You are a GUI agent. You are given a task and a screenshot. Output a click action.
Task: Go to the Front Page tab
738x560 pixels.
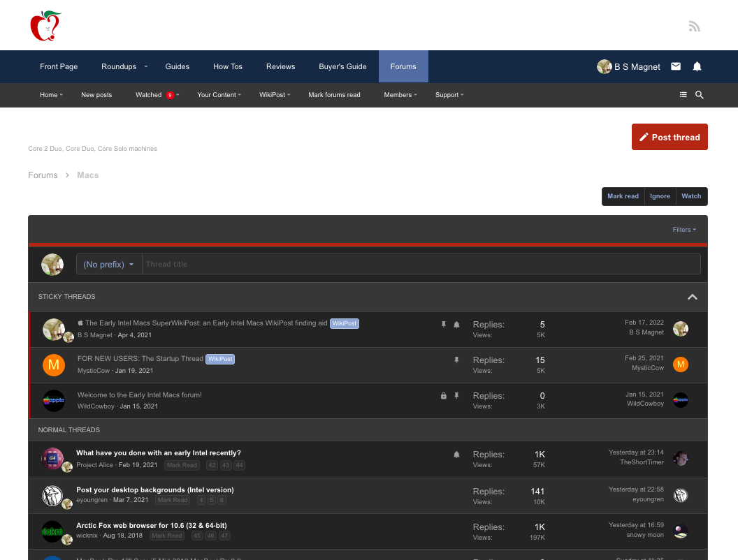tap(59, 66)
